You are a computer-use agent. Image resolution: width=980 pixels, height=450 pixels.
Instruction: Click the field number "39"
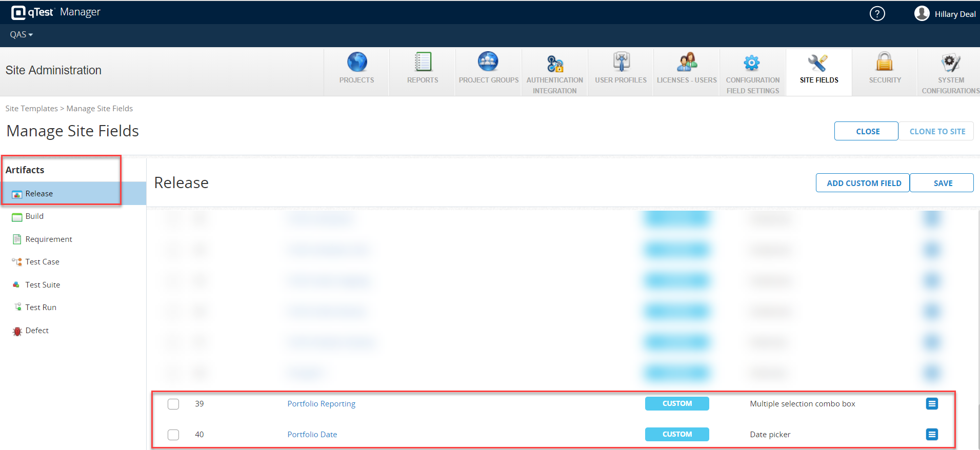click(x=199, y=404)
